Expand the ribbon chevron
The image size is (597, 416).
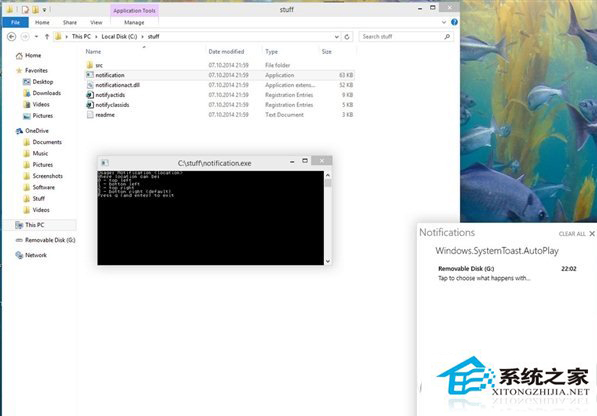click(444, 22)
